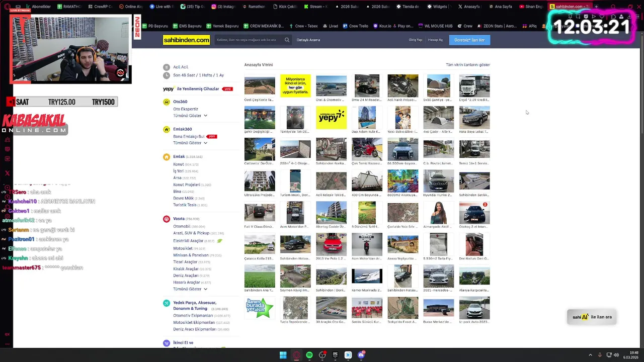Open Oto Ekspertiz link

186,109
